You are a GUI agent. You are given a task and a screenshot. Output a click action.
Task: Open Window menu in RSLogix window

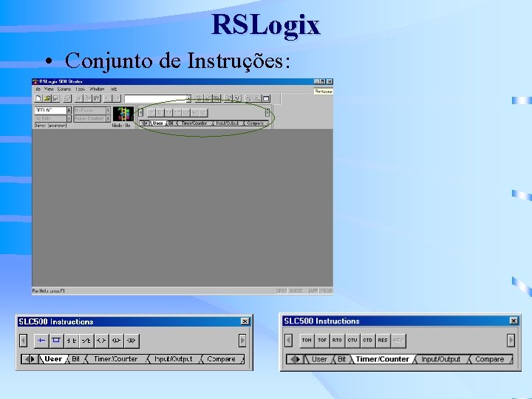tap(97, 89)
